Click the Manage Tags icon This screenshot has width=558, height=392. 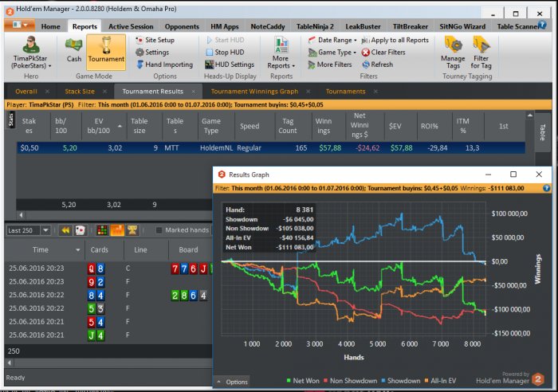pos(453,52)
